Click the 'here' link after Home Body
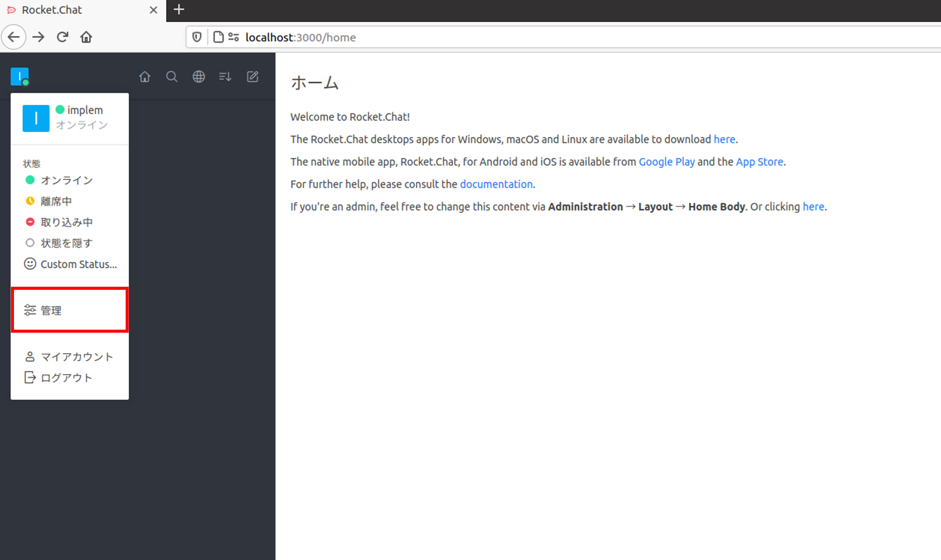Viewport: 941px width, 560px height. click(x=813, y=207)
